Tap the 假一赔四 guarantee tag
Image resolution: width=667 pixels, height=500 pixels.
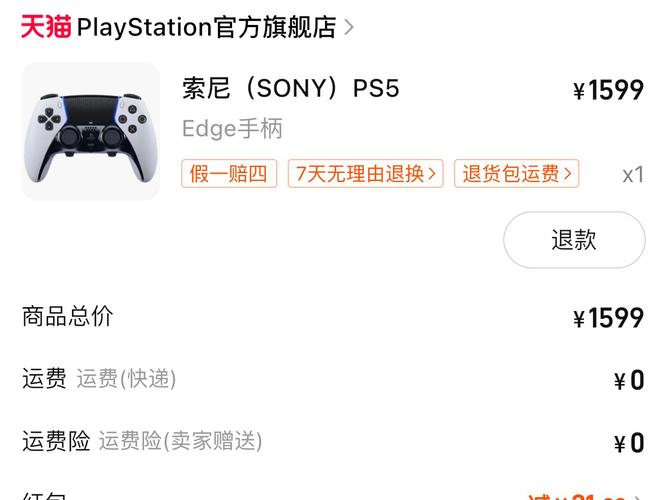coord(229,174)
